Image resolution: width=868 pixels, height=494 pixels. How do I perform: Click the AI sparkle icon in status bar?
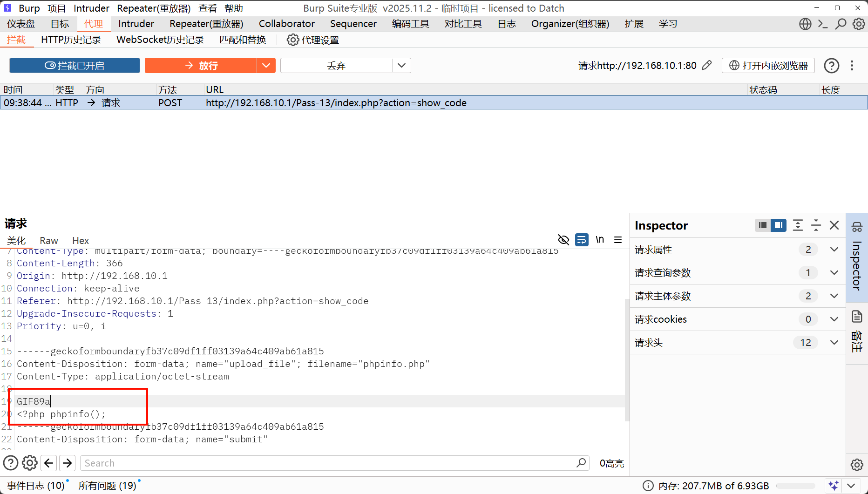[834, 486]
